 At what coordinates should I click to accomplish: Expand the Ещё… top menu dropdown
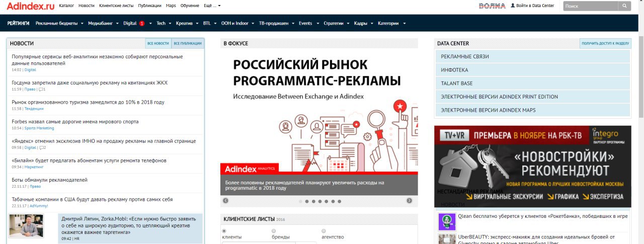(212, 6)
